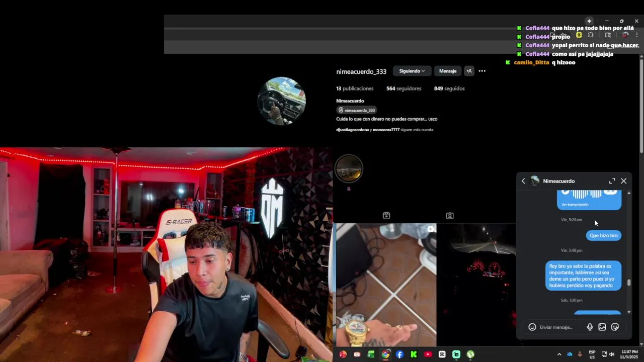Switch to the tagged photos tab
This screenshot has height=362, width=644.
pos(450,216)
